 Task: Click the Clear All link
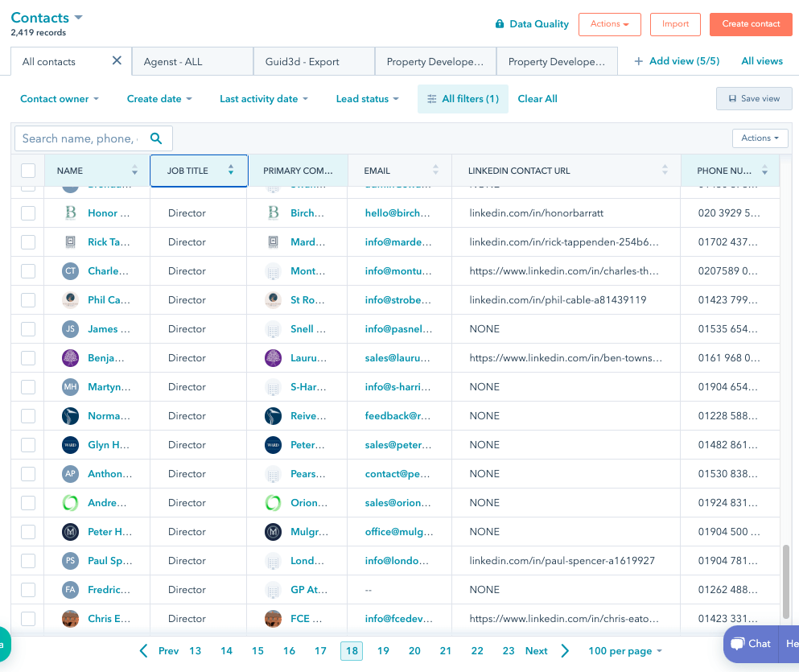pyautogui.click(x=537, y=99)
